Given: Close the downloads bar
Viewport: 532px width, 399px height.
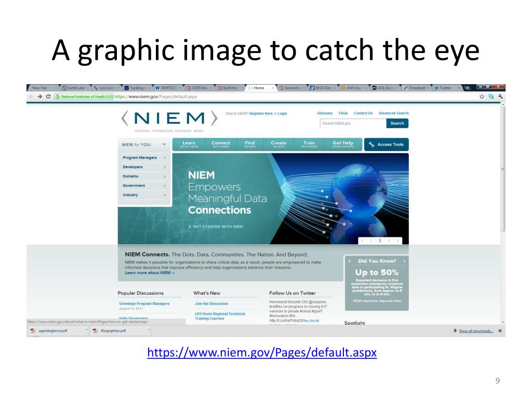Looking at the screenshot, I should click(500, 331).
